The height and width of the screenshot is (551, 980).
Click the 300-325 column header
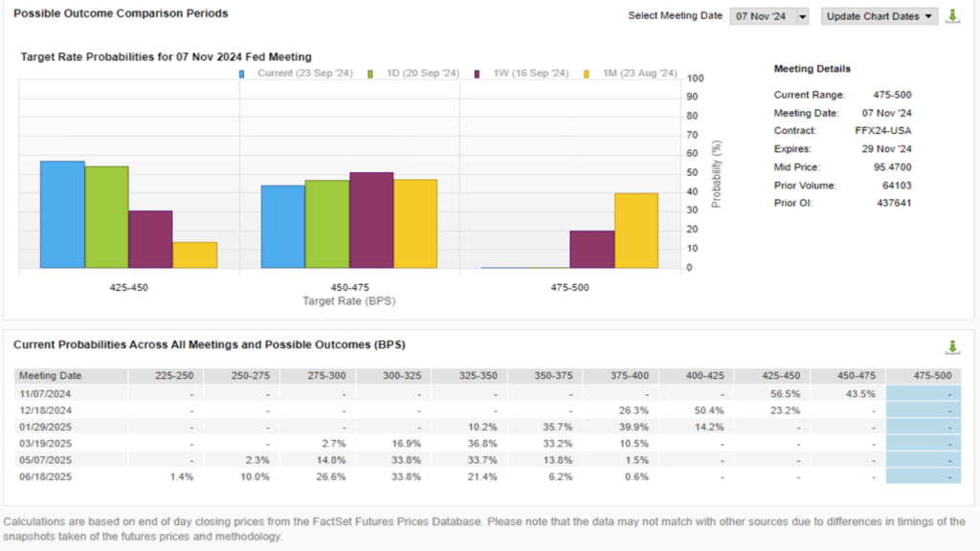393,375
